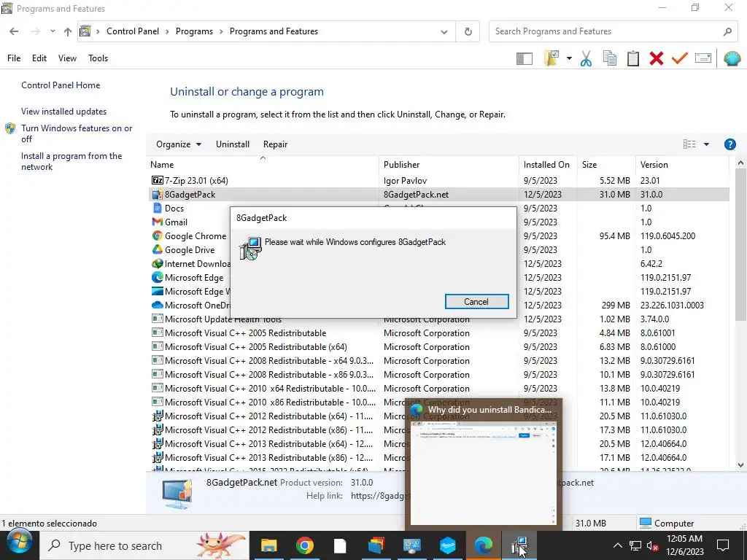Open the File menu
The width and height of the screenshot is (747, 560).
pyautogui.click(x=14, y=58)
